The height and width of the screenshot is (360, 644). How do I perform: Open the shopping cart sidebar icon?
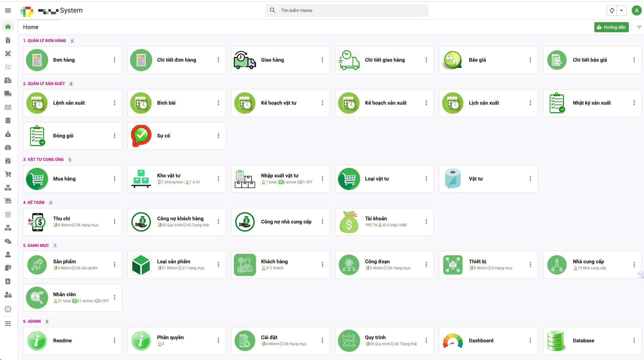click(8, 174)
